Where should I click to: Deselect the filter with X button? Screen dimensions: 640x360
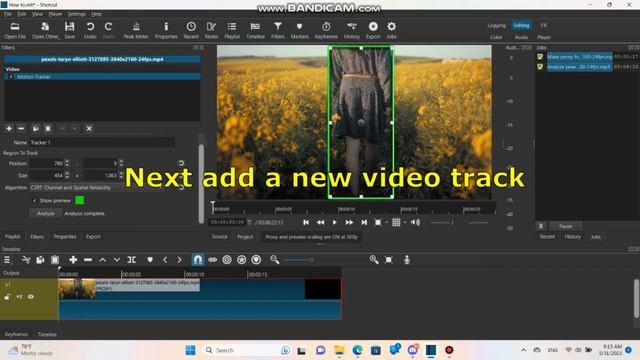89,128
